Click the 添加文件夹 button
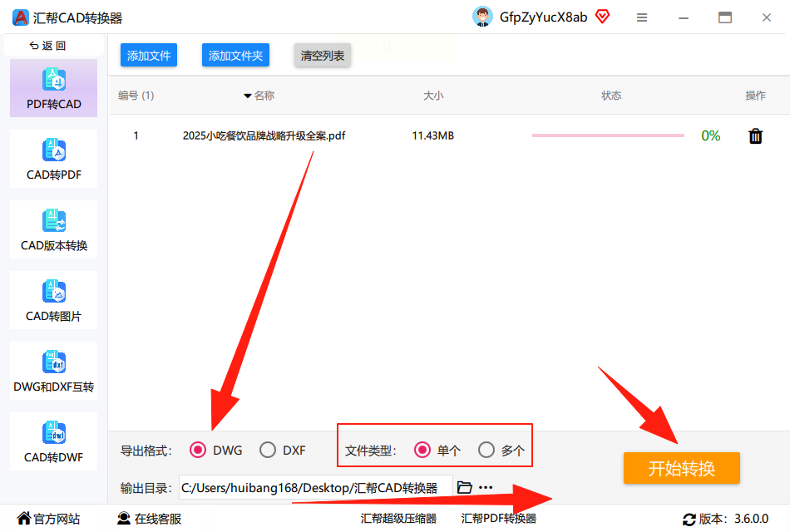The width and height of the screenshot is (790, 532). 236,55
